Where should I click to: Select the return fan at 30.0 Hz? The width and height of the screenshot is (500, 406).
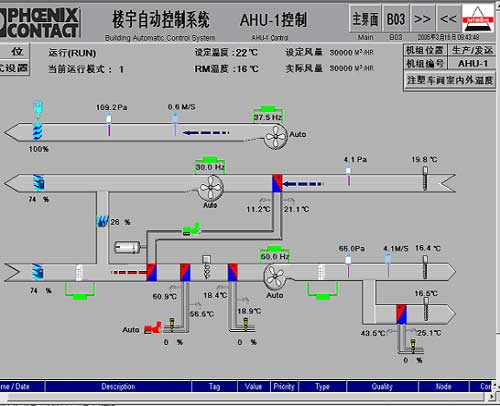[x=211, y=187]
